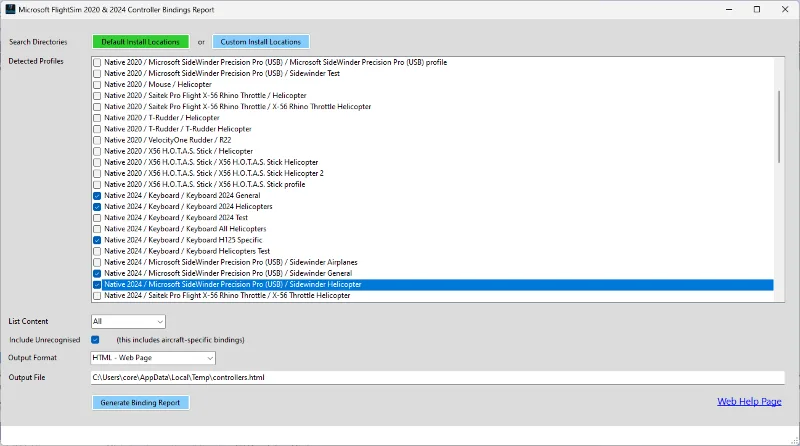Image resolution: width=800 pixels, height=446 pixels.
Task: Minimize the Controller Bindings Report window
Action: [x=729, y=9]
